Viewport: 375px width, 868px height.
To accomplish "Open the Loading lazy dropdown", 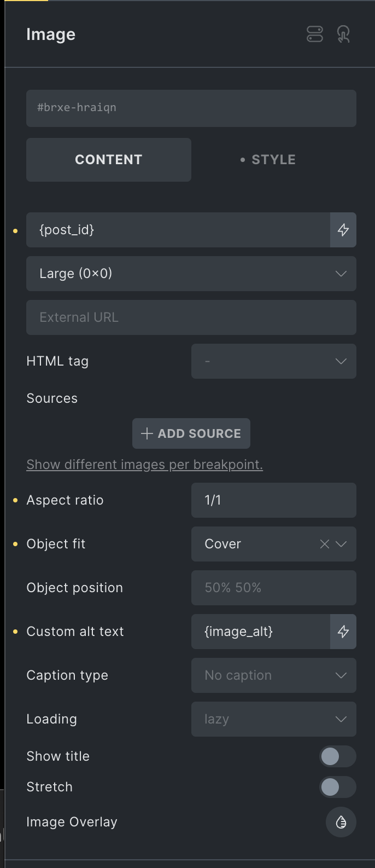I will (274, 719).
